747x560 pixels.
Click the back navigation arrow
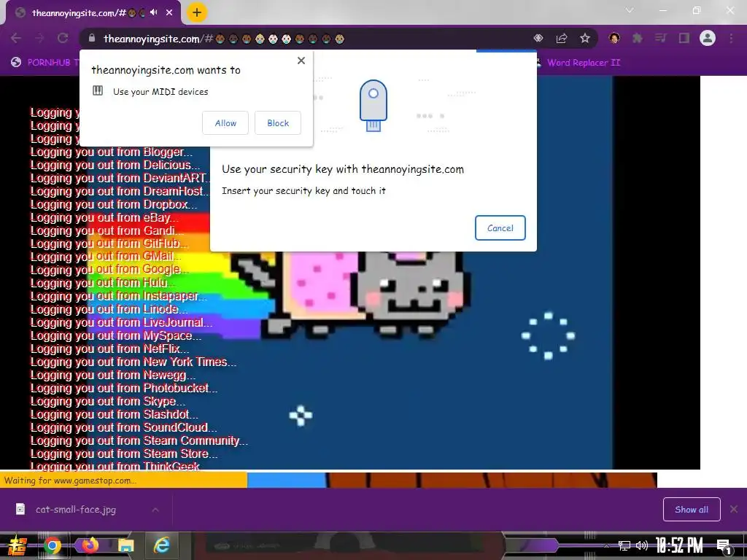click(16, 38)
